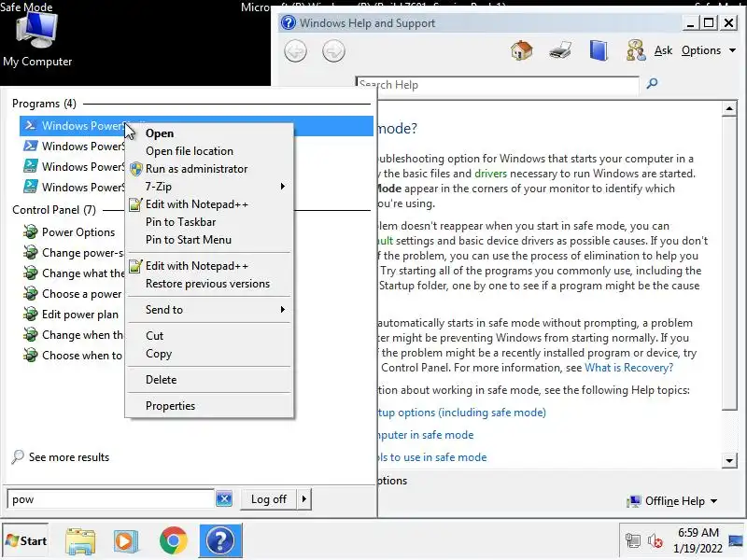Viewport: 747px width, 560px height.
Task: Select Open in context menu
Action: click(209, 133)
